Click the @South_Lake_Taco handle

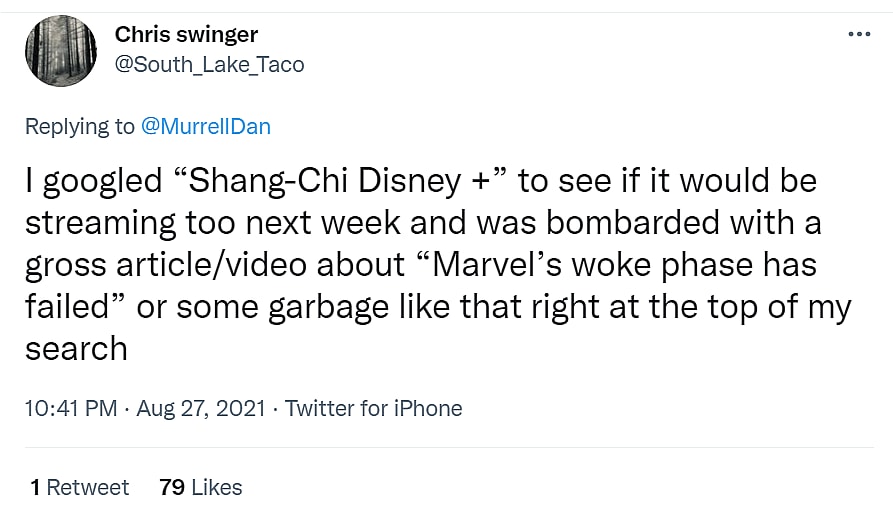pyautogui.click(x=209, y=65)
